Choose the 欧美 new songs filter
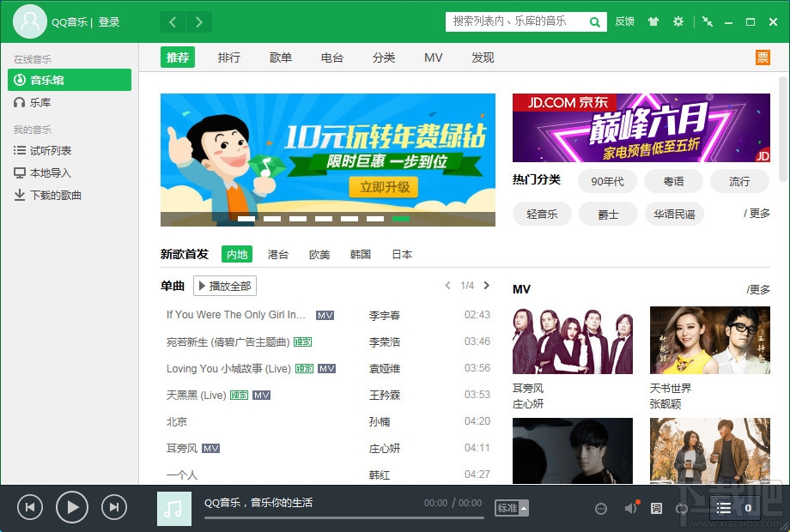This screenshot has height=532, width=790. 319,255
